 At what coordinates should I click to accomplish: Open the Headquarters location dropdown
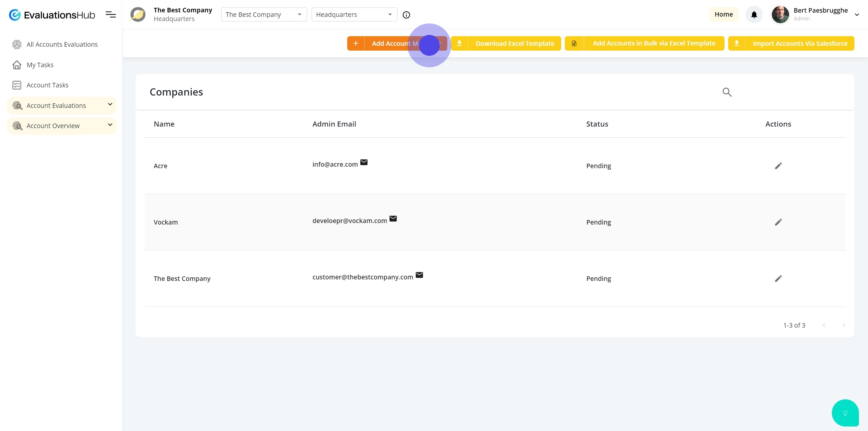354,14
